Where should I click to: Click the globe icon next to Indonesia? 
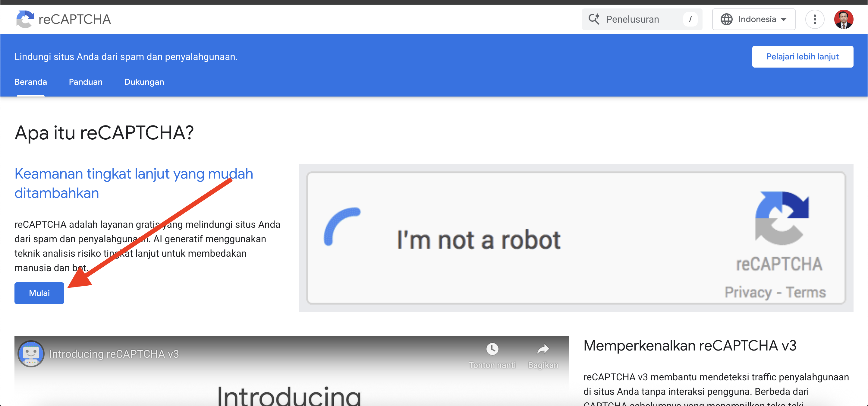(726, 19)
